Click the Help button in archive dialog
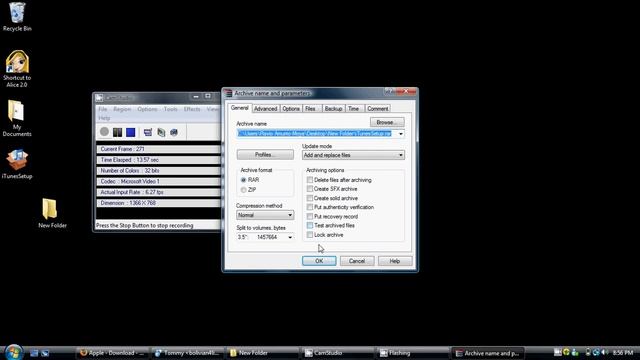 coord(395,261)
